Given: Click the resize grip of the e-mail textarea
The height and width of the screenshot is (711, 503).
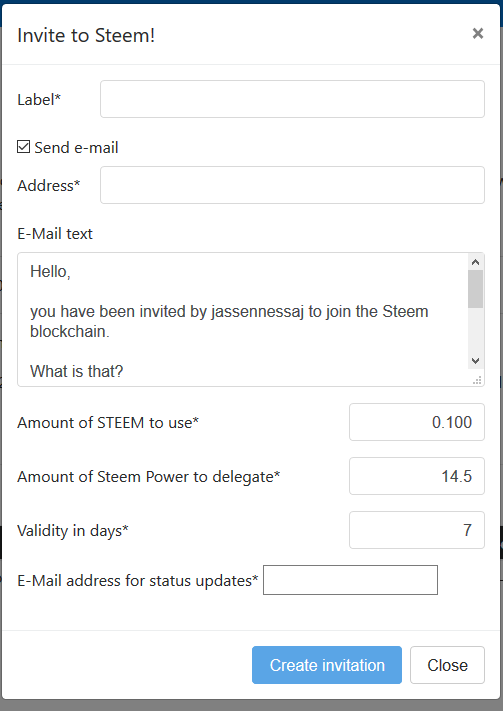Looking at the screenshot, I should tap(477, 380).
